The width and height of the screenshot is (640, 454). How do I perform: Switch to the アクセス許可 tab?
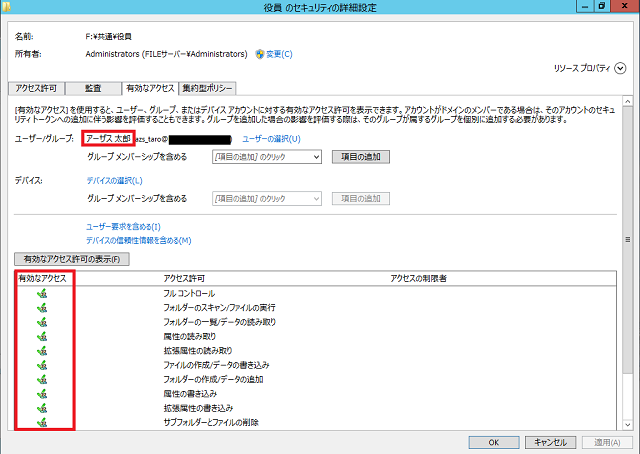(x=38, y=88)
